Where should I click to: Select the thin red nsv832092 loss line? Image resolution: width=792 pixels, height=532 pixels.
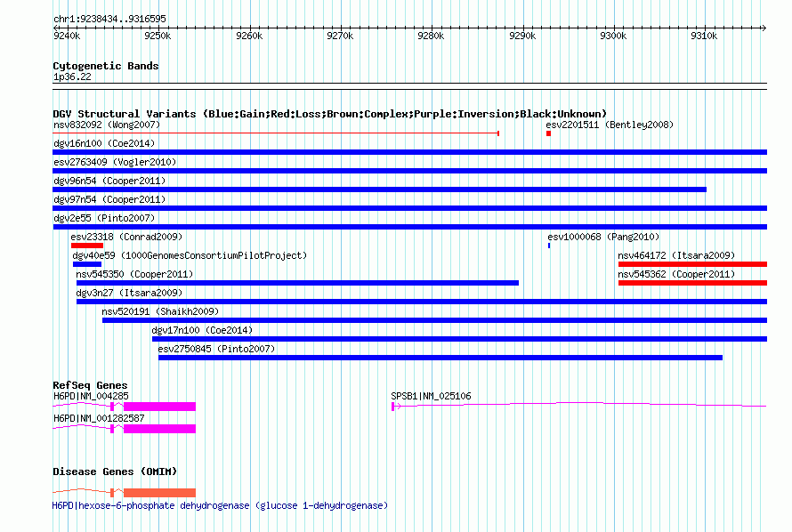276,133
